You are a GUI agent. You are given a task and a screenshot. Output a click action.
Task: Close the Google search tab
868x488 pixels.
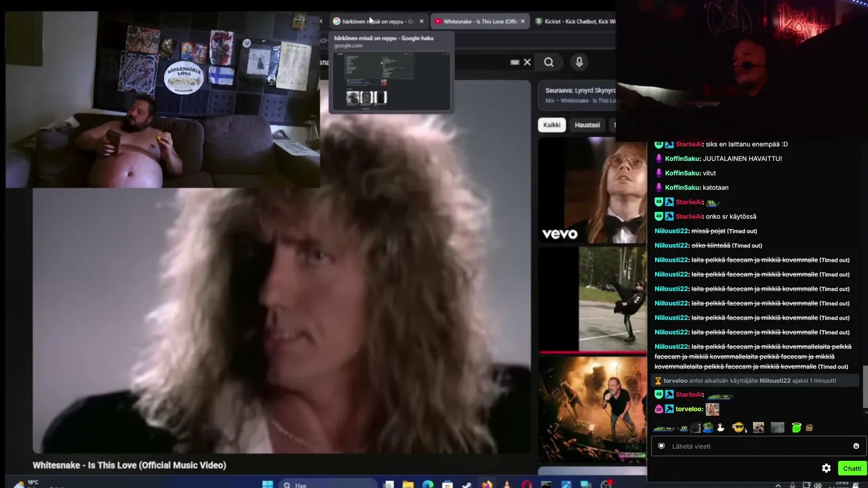421,22
